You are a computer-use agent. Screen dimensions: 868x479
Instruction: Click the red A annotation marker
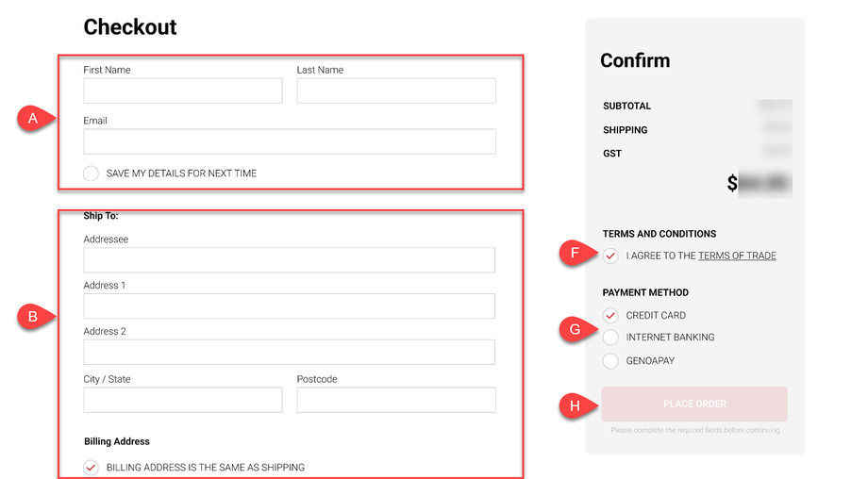pyautogui.click(x=32, y=119)
